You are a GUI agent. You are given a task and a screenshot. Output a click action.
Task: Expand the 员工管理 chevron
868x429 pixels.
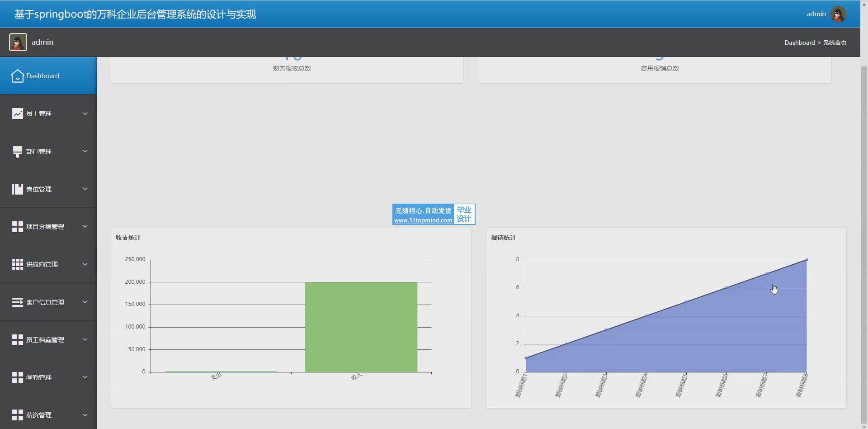tap(85, 114)
